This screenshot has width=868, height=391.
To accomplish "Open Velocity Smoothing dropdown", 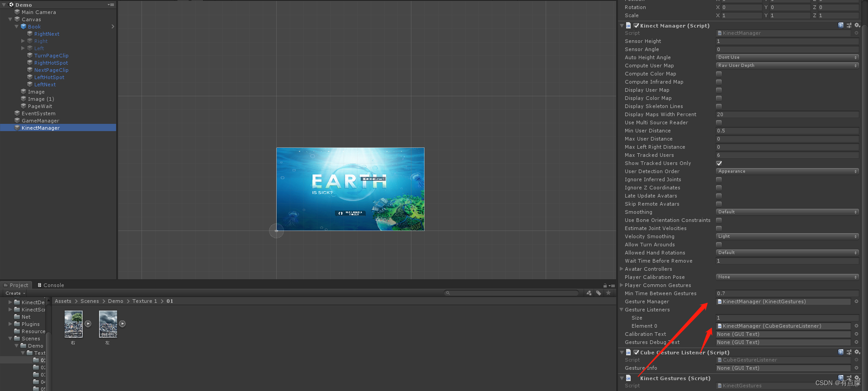I will tap(787, 236).
